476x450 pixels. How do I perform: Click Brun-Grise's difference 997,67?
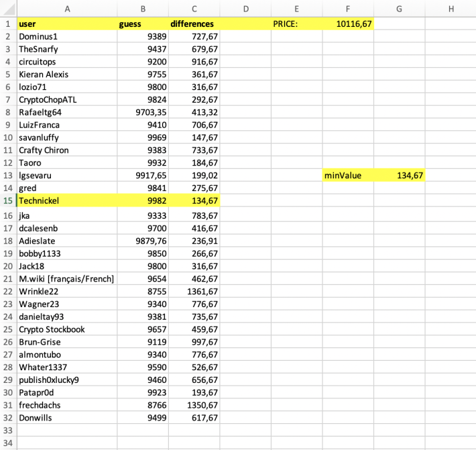pyautogui.click(x=194, y=341)
